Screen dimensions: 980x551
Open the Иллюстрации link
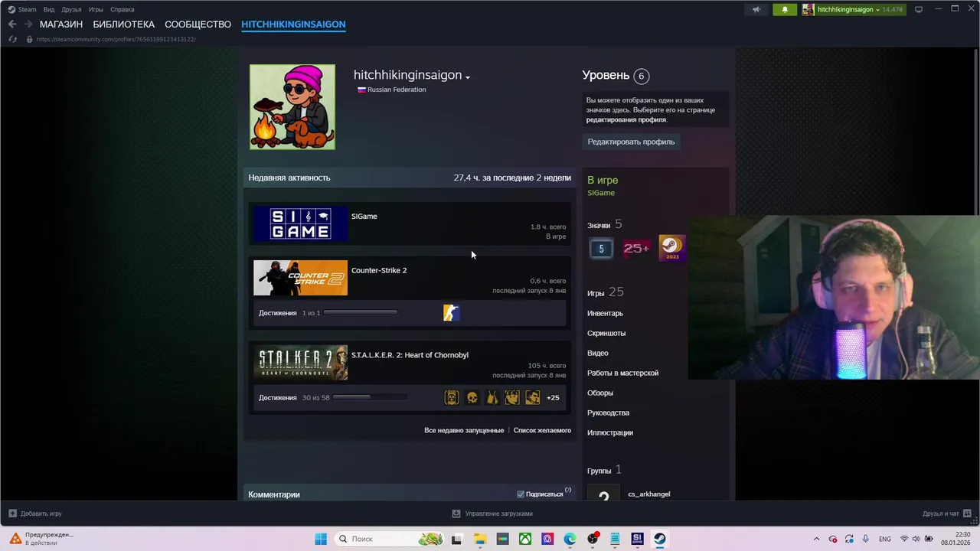click(610, 432)
